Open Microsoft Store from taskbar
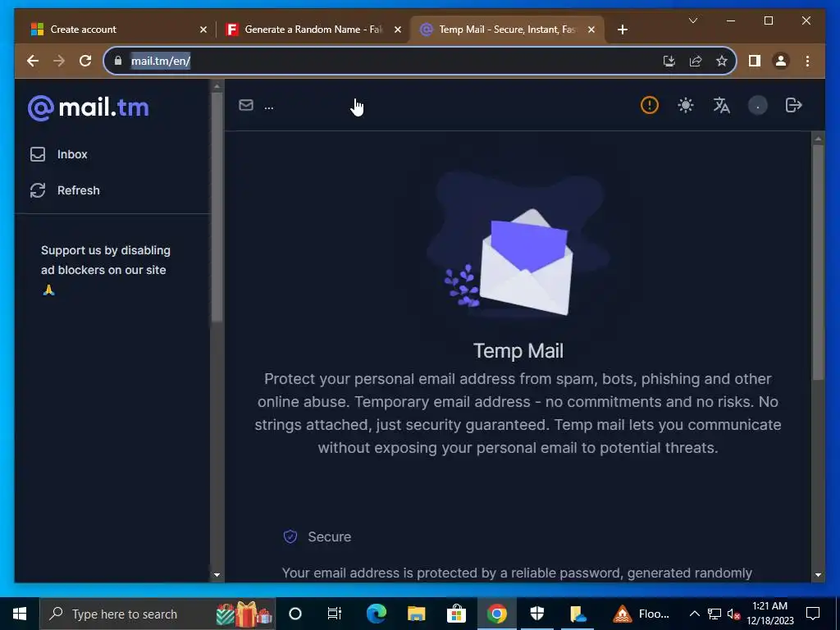840x630 pixels. [x=456, y=614]
